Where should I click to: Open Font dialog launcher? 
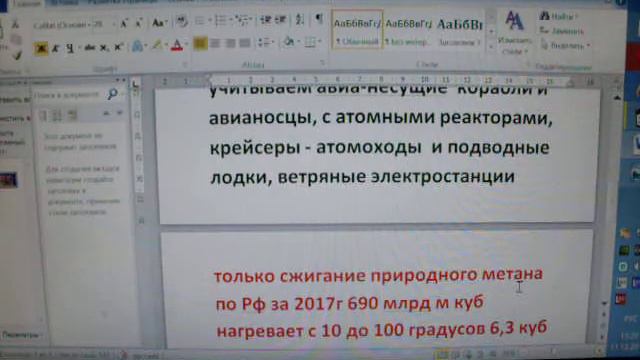pos(184,65)
